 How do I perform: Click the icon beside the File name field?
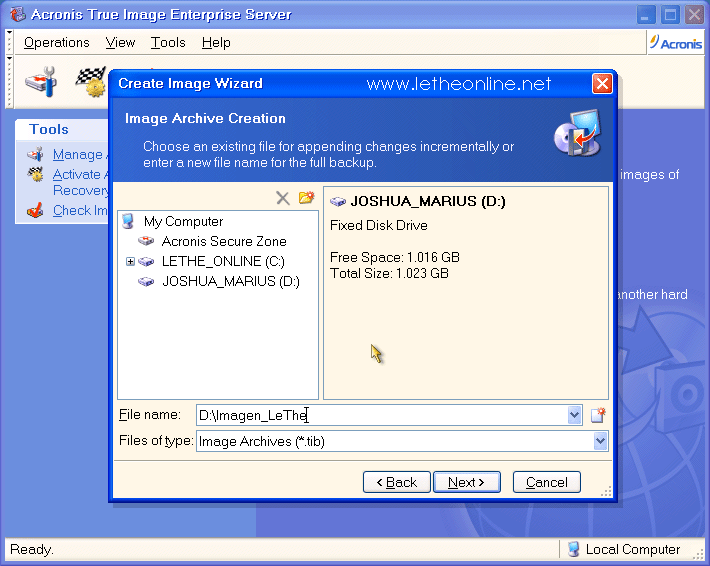point(598,415)
